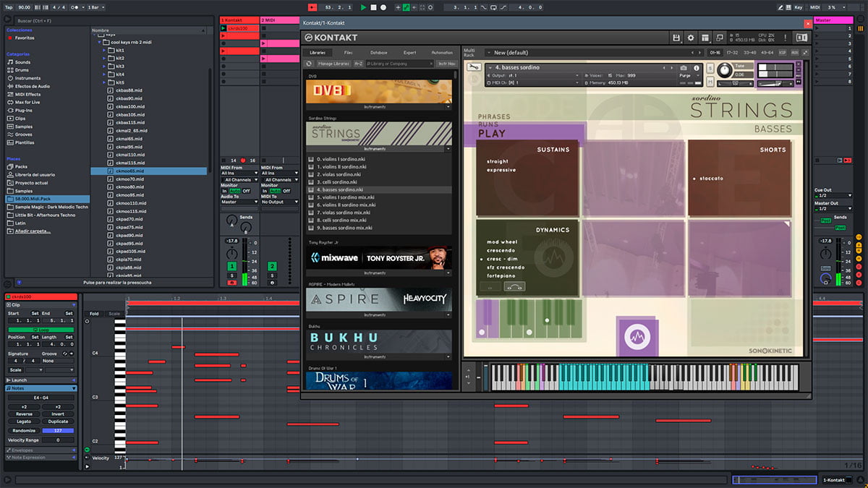Open Plug-Ins category in browser
Viewport: 868px width, 488px height.
tap(24, 111)
